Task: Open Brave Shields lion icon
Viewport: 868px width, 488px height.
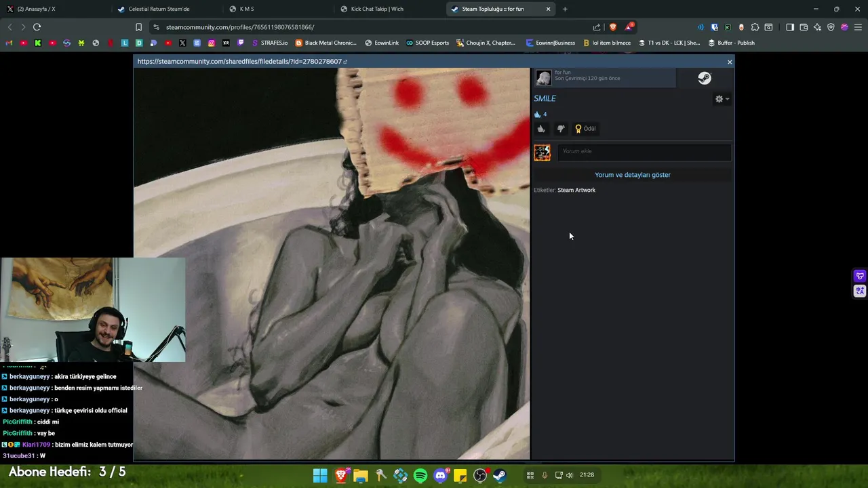Action: click(613, 27)
